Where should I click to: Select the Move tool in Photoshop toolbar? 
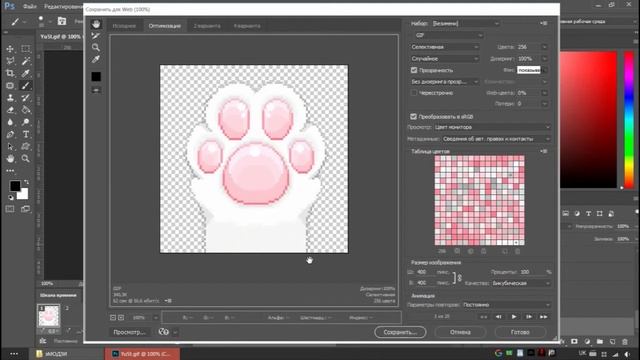coord(10,49)
